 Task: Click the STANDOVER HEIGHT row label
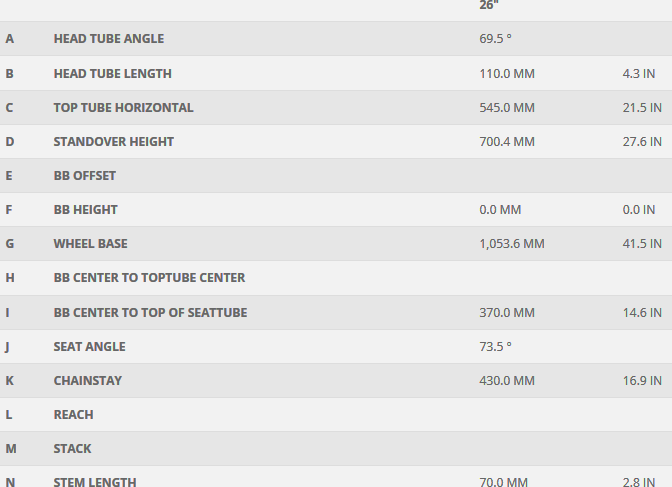coord(113,141)
